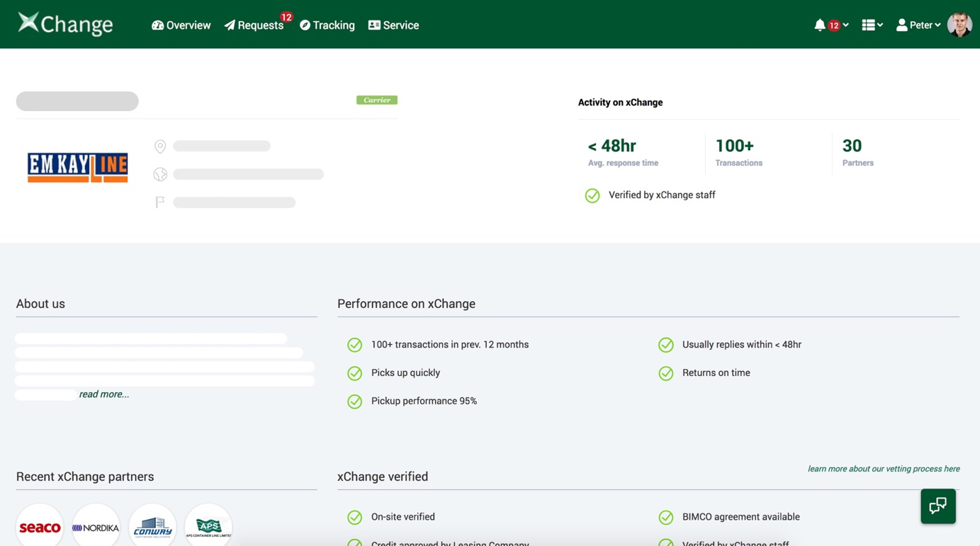
Task: Click the '30' Partners value
Action: click(852, 146)
